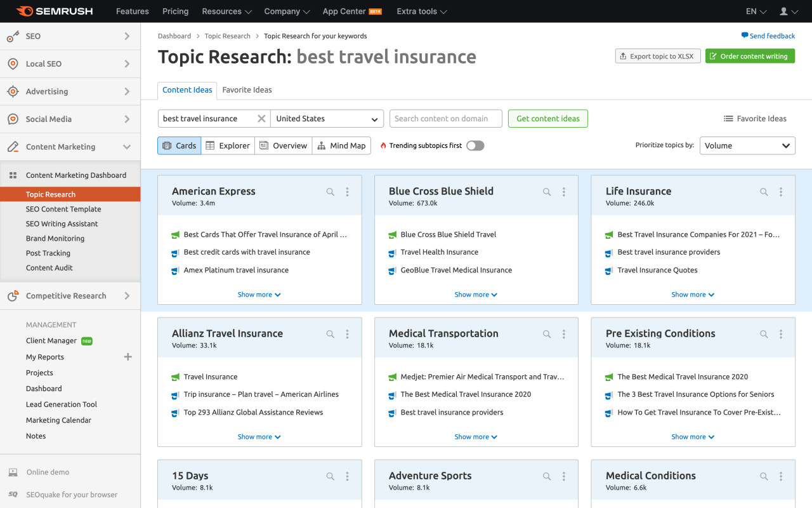Search within the Pre Existing Conditions card
This screenshot has height=508, width=812.
764,334
